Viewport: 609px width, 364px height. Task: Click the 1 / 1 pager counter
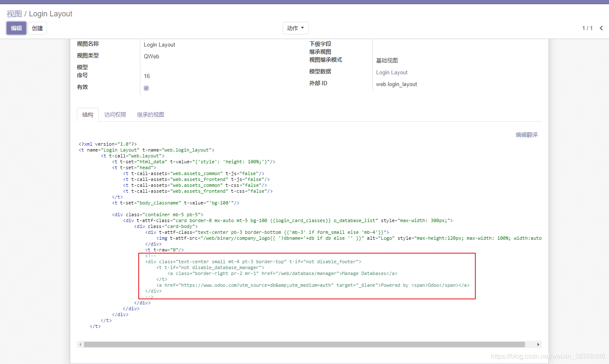click(x=587, y=28)
